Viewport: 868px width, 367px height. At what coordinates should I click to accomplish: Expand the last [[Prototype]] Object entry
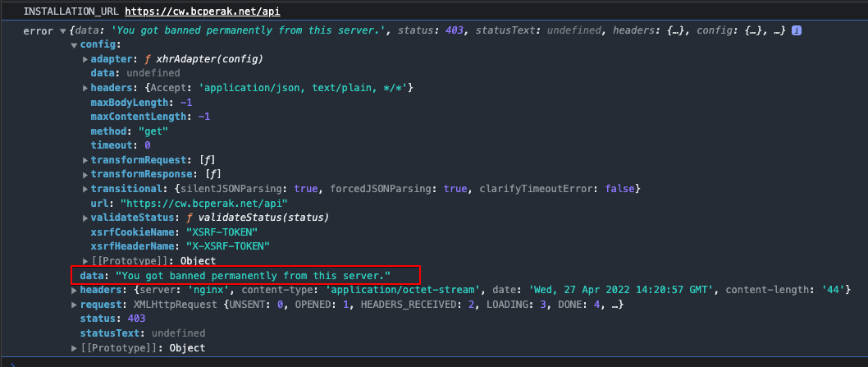point(74,348)
